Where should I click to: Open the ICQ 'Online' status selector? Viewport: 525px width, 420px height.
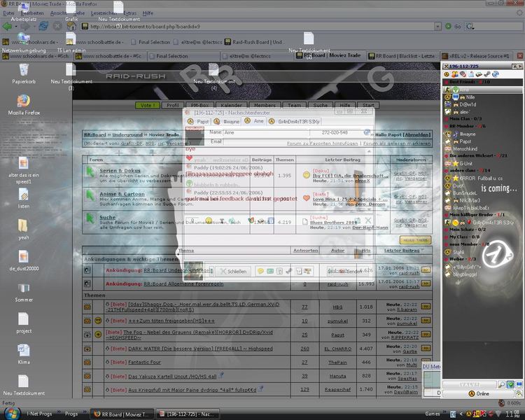479,393
